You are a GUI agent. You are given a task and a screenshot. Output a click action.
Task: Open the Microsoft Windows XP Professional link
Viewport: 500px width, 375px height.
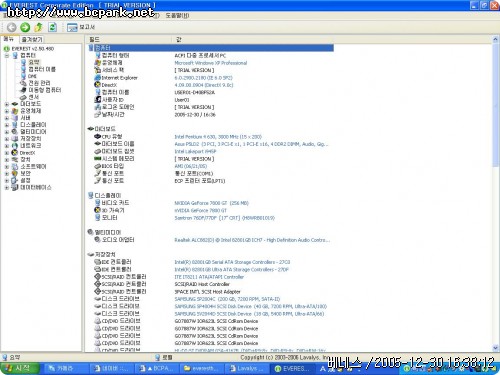pos(211,63)
